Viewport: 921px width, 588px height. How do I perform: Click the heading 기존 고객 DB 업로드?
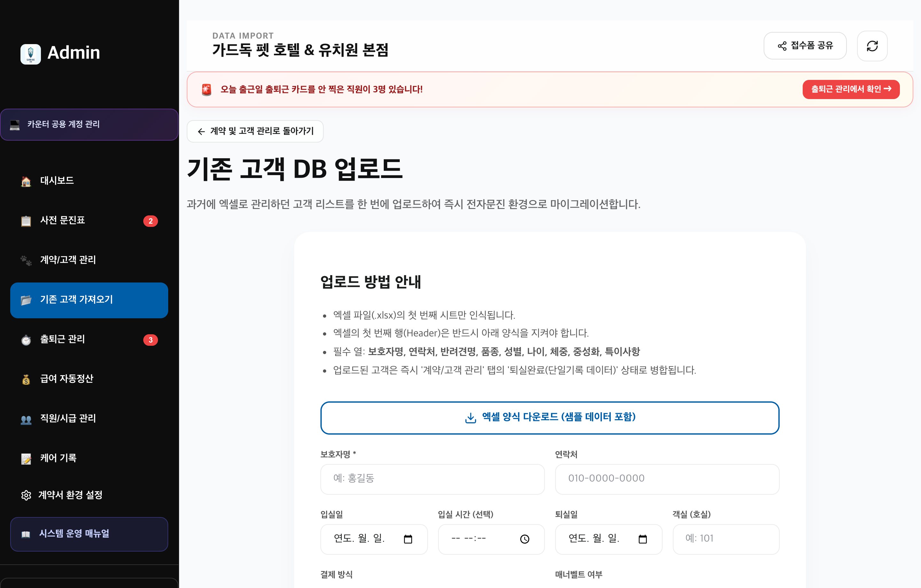(x=295, y=169)
